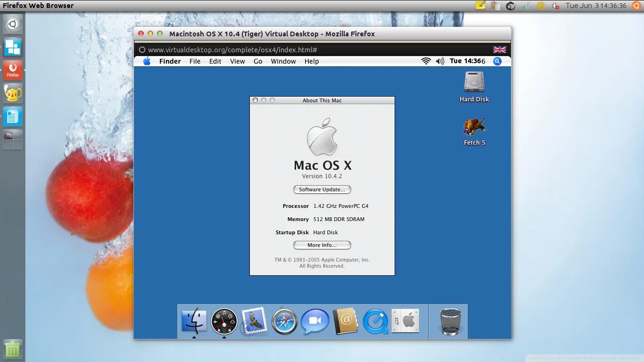The height and width of the screenshot is (362, 644).
Task: Click the Finder icon in the dock
Action: coord(194,321)
